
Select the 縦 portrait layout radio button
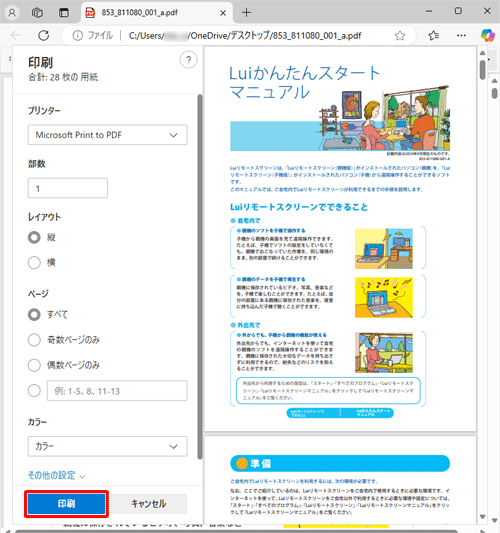34,237
